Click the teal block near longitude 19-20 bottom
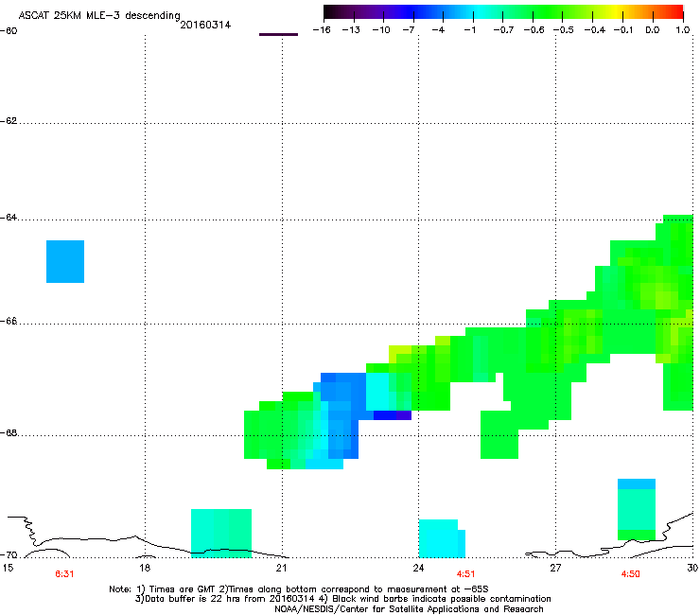 point(221,534)
